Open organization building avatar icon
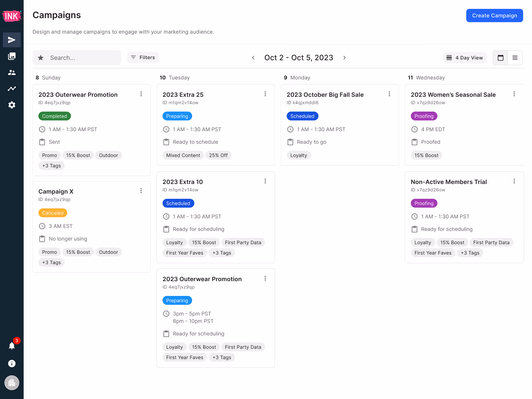This screenshot has height=399, width=532. (12, 383)
